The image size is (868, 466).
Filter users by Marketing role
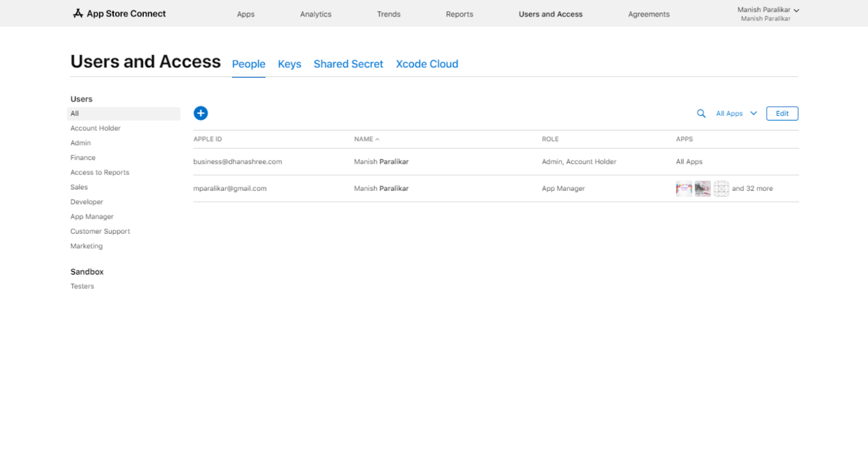point(87,246)
